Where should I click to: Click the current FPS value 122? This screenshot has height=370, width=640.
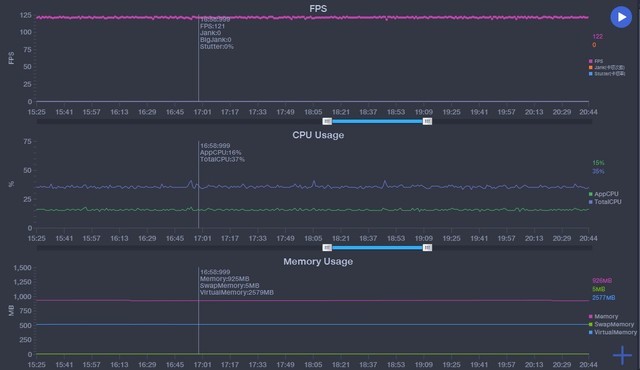[x=598, y=36]
